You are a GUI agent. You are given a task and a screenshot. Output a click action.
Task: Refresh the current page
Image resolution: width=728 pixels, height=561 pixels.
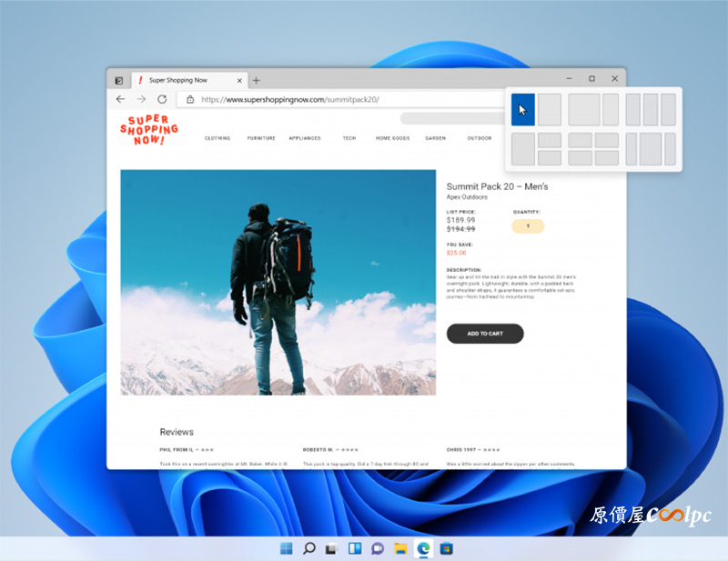coord(162,99)
